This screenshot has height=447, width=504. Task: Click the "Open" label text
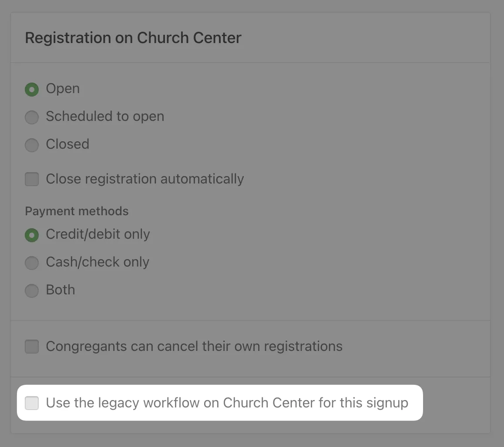63,89
